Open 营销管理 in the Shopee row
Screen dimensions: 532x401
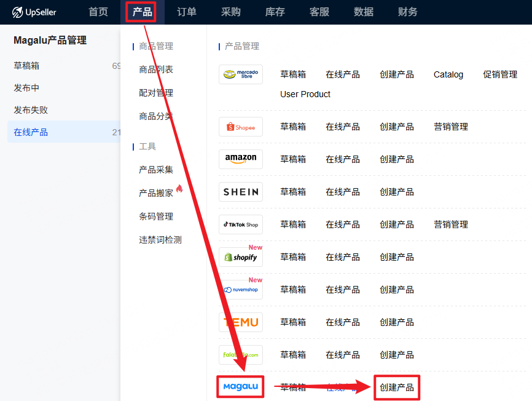tap(451, 127)
